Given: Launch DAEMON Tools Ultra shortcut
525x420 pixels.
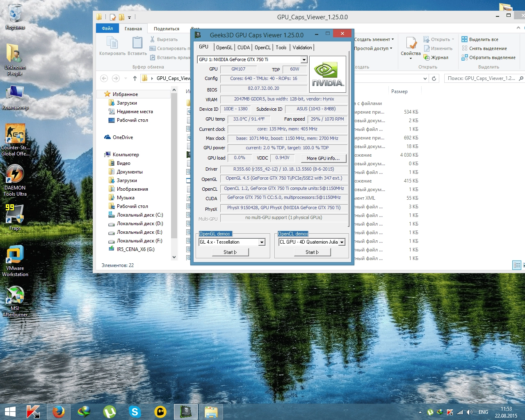Looking at the screenshot, I should tap(15, 180).
